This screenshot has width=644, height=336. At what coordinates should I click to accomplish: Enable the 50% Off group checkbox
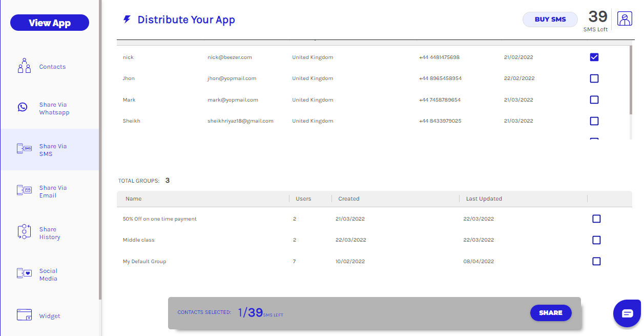click(596, 219)
